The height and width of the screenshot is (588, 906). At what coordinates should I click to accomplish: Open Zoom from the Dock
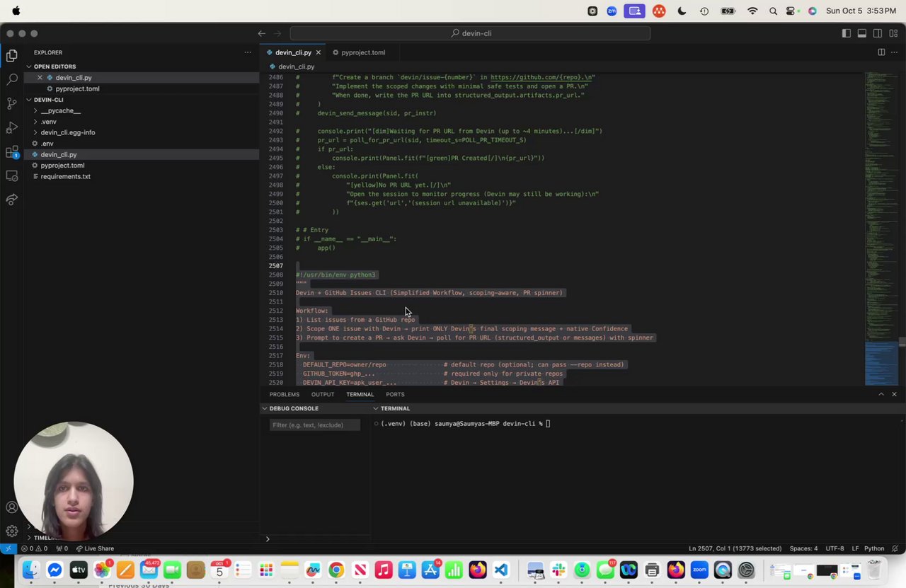(x=699, y=570)
